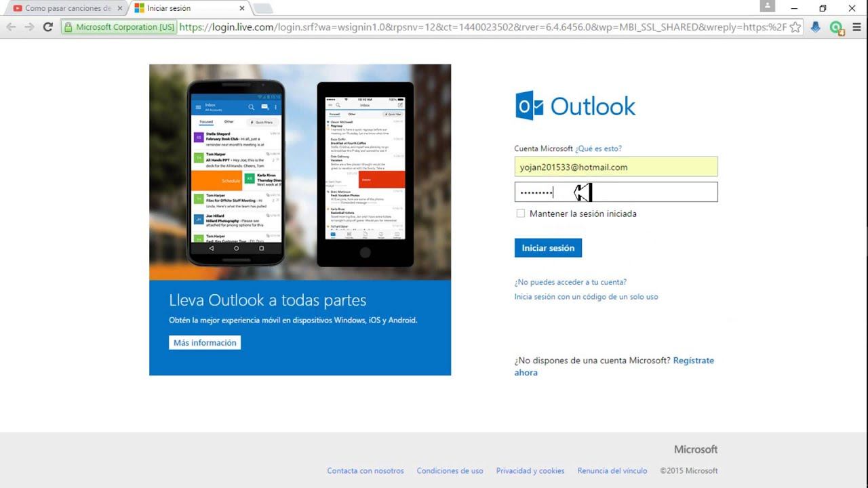This screenshot has width=868, height=488.
Task: Restore down the Chrome window
Action: point(823,8)
